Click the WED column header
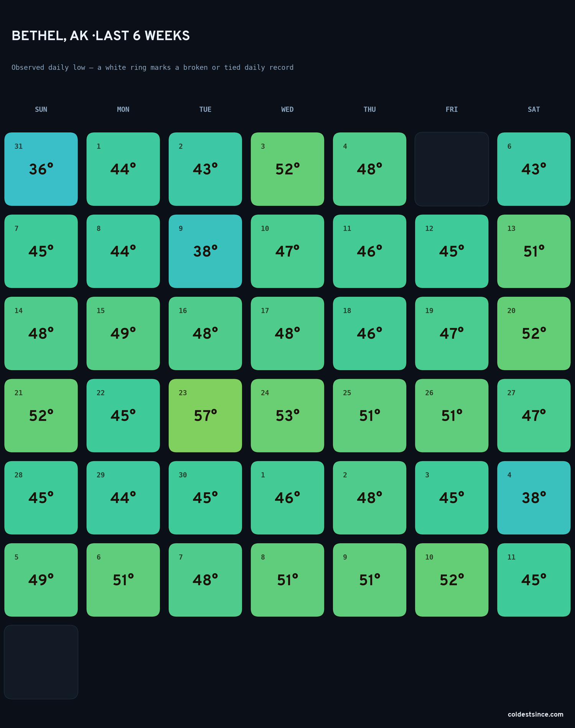Screen dimensions: 575x728 click(x=287, y=109)
